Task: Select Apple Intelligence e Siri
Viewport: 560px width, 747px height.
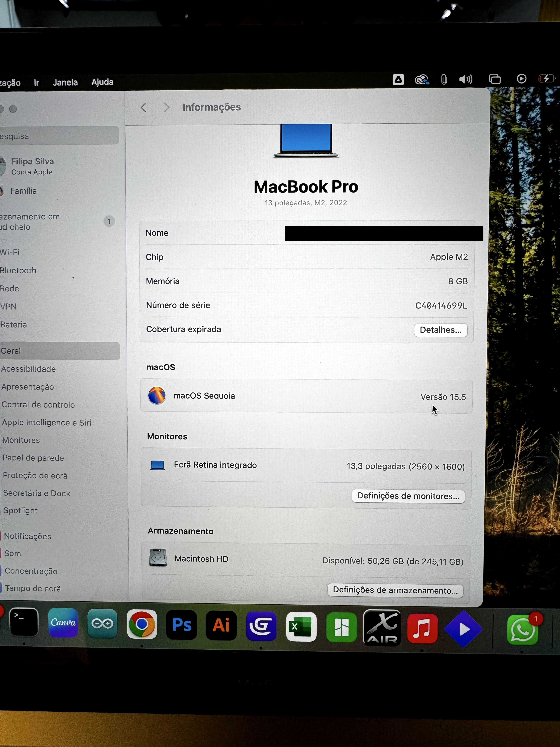Action: coord(47,422)
